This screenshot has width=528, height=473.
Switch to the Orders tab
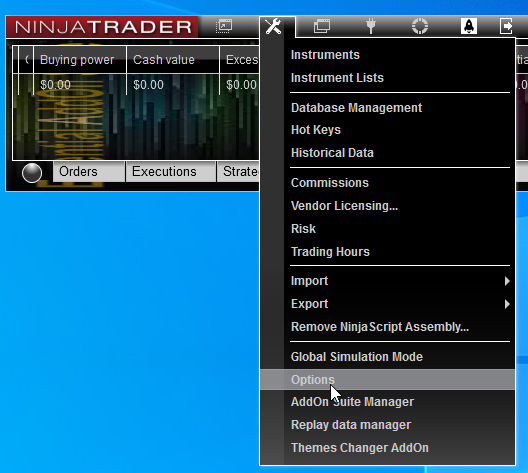point(89,172)
